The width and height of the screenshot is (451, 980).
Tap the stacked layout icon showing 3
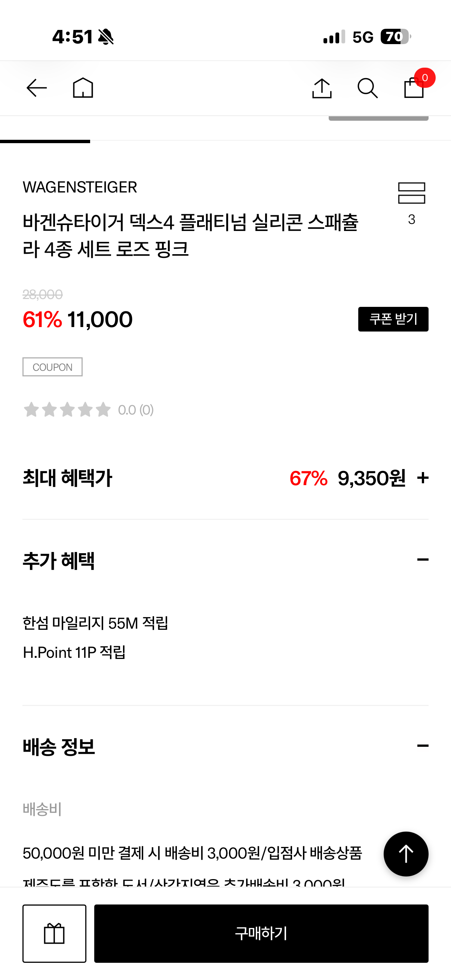point(411,204)
